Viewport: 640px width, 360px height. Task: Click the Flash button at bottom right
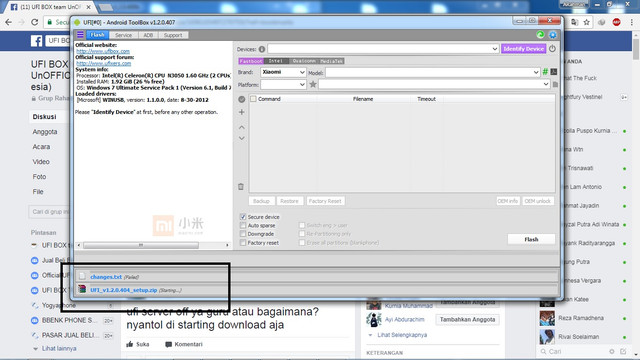coord(531,239)
